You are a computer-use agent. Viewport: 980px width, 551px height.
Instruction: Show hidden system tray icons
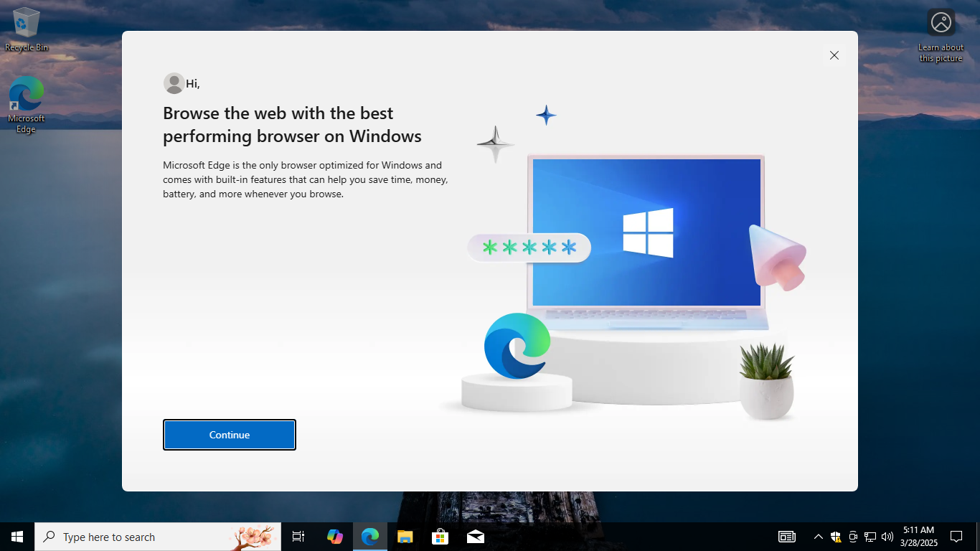pyautogui.click(x=818, y=537)
